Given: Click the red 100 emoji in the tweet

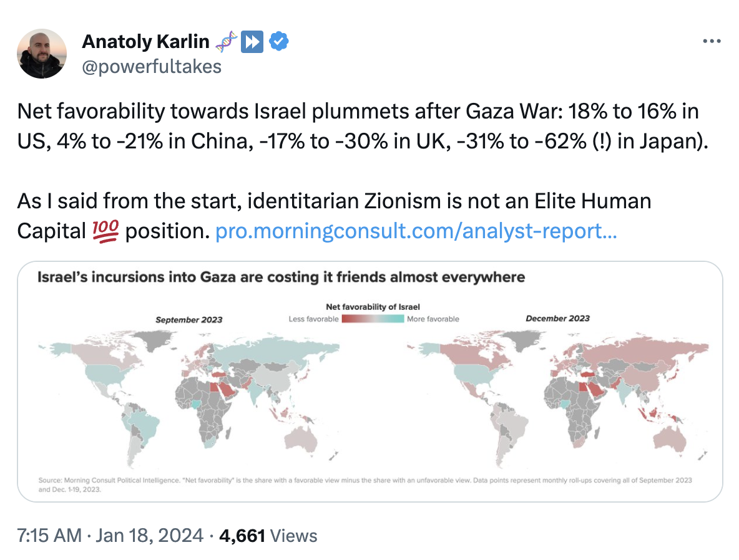Looking at the screenshot, I should (105, 231).
